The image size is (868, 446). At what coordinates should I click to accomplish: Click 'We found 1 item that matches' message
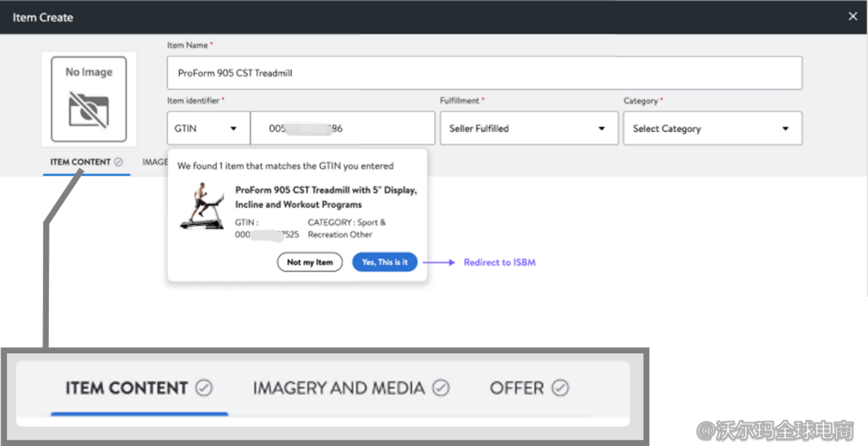click(285, 166)
